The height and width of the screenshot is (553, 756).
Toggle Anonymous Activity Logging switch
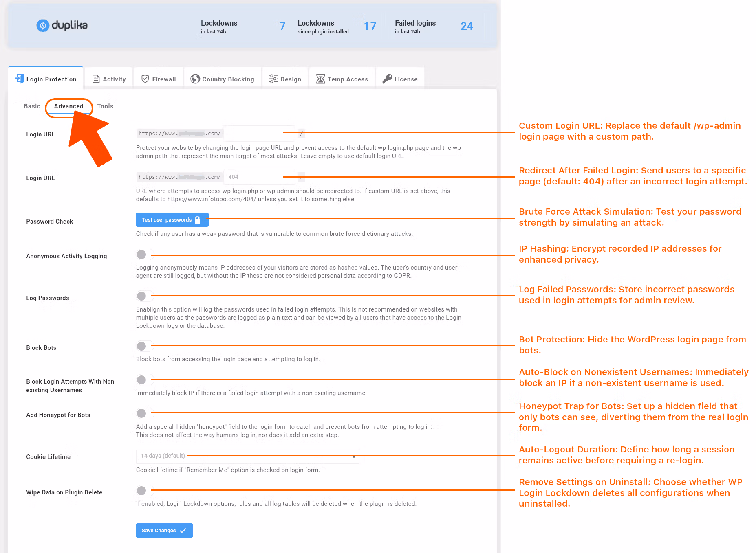coord(144,255)
